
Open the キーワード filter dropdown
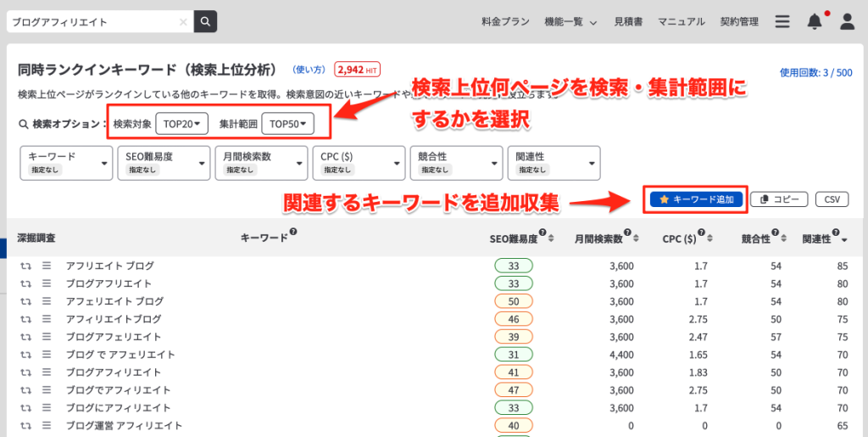pos(66,163)
